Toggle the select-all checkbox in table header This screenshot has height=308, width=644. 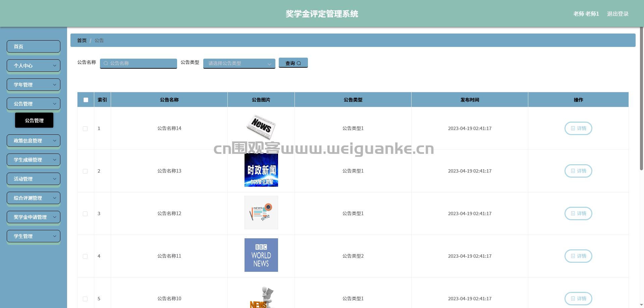tap(86, 100)
